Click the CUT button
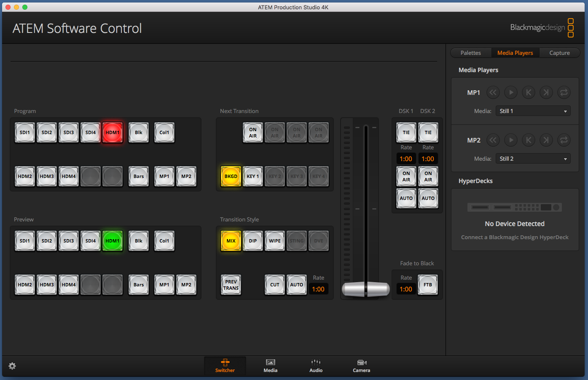The width and height of the screenshot is (588, 380). 275,285
